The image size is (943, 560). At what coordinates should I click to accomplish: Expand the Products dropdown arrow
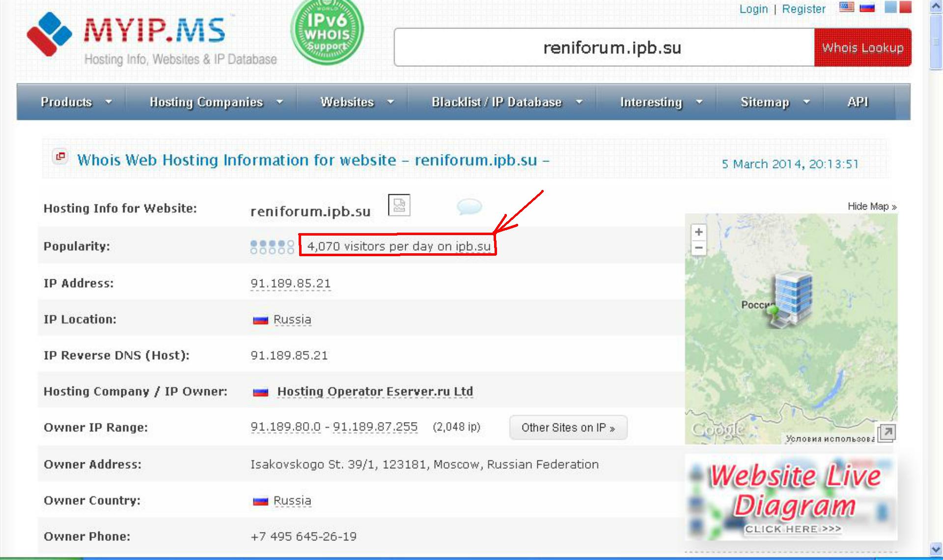(x=109, y=102)
